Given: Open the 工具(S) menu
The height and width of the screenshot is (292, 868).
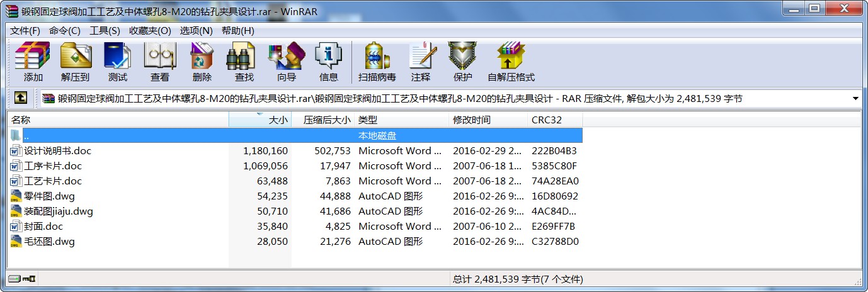Looking at the screenshot, I should 105,31.
